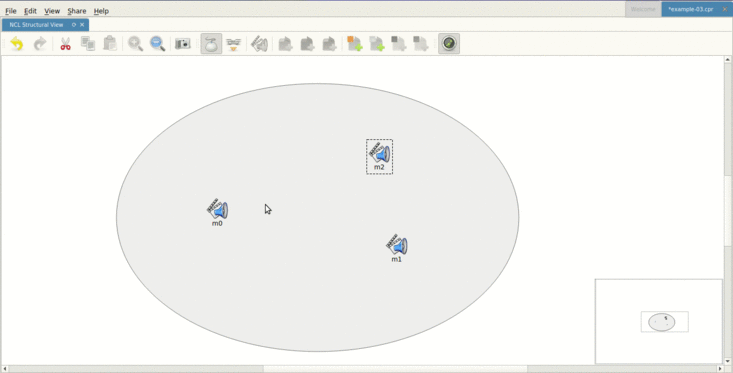Click the snapshot camera icon
The width and height of the screenshot is (733, 373).
tap(183, 44)
